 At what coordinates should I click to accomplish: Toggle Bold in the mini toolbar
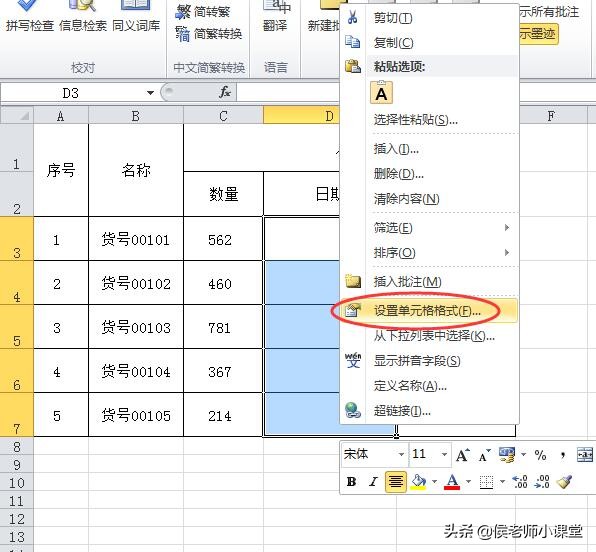pyautogui.click(x=352, y=482)
